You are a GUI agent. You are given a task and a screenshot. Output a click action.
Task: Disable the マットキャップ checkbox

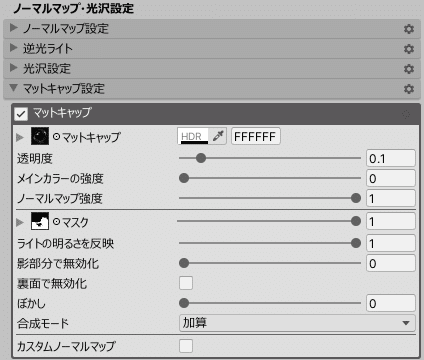21,114
